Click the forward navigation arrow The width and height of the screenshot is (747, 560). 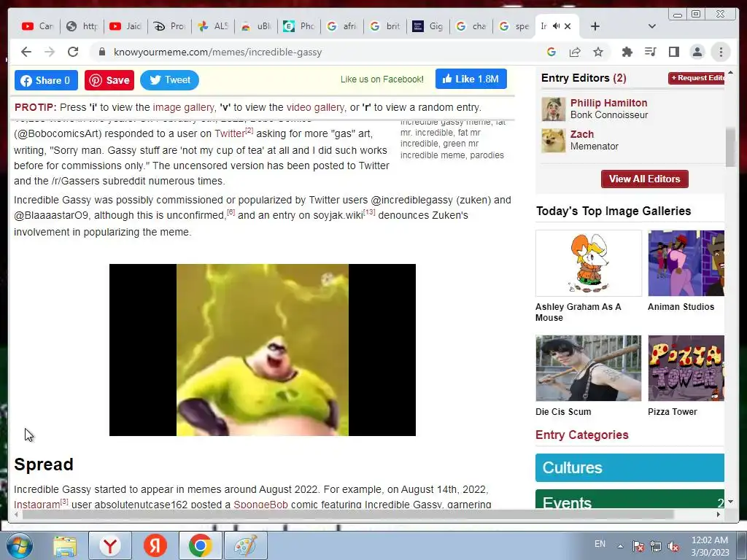coord(50,52)
